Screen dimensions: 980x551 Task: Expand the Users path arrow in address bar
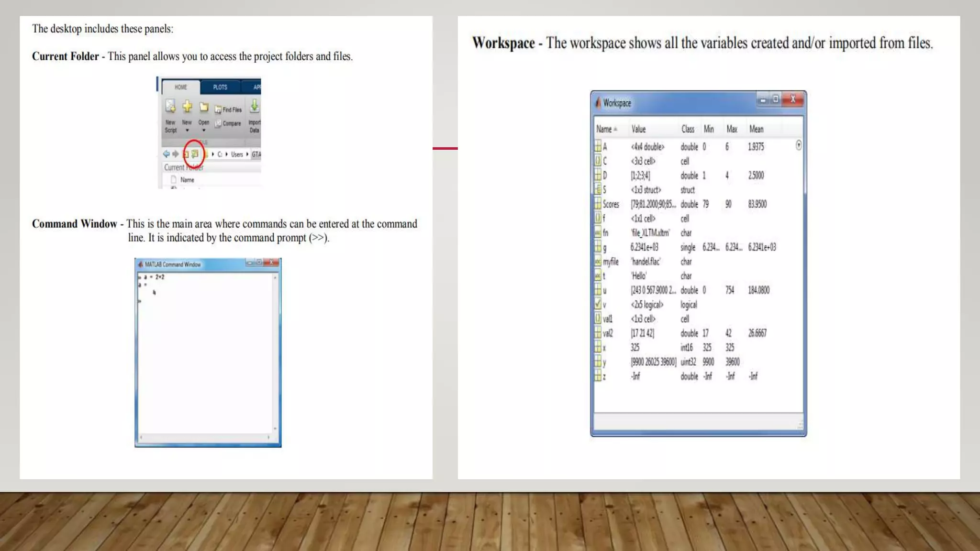247,154
